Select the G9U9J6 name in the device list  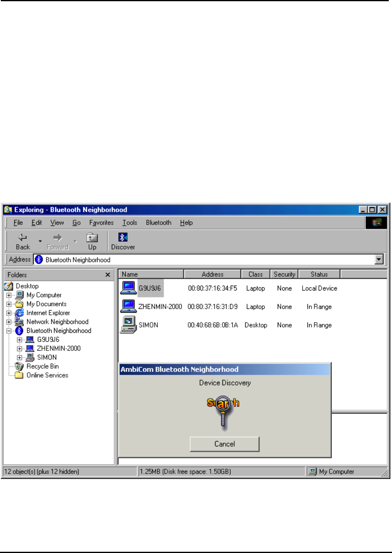click(150, 288)
